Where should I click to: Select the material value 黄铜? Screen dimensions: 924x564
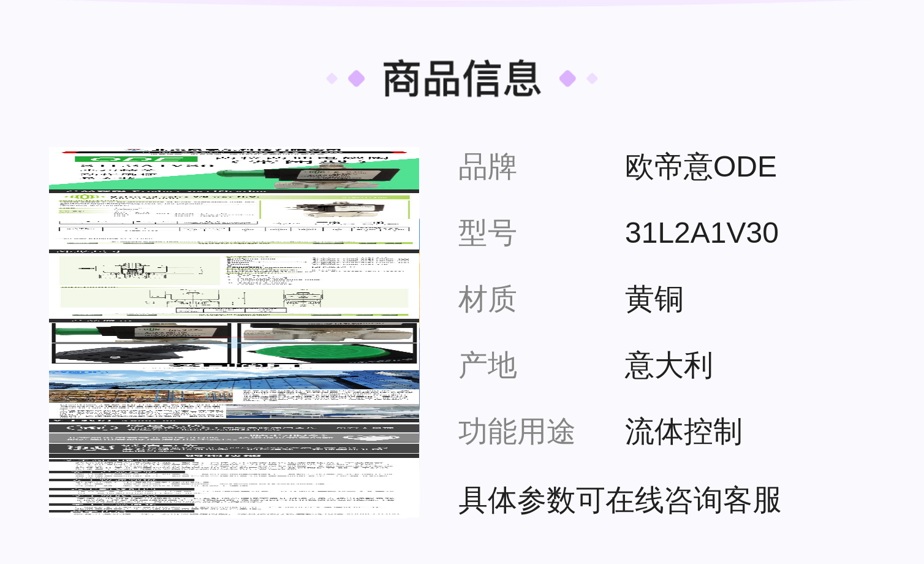coord(654,299)
